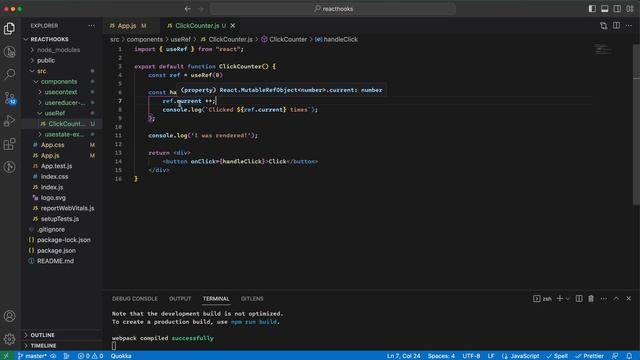Split the terminal panel

click(579, 299)
